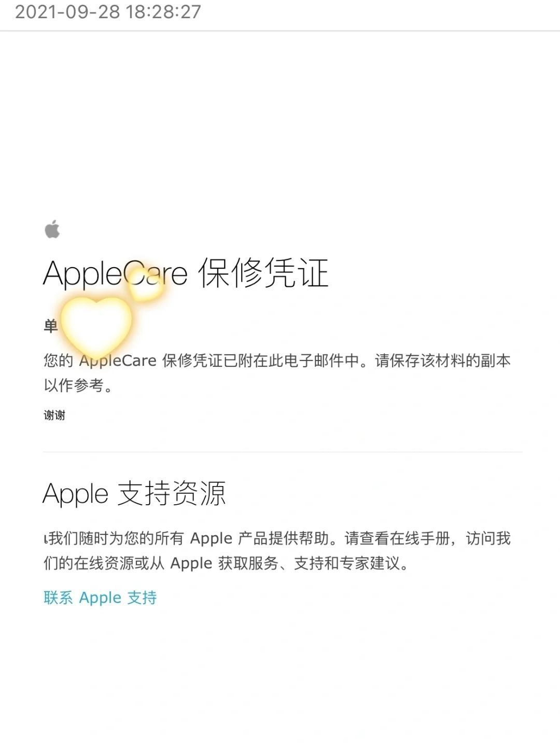Tap the small yellow heart sticker
The width and height of the screenshot is (560, 747).
coord(145,284)
